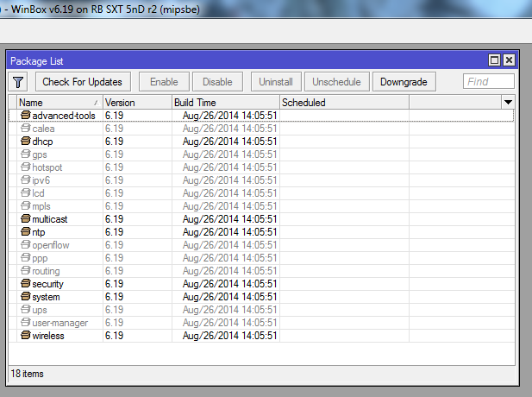Viewport: 532px width, 397px height.
Task: Select the security package name
Action: pos(47,284)
